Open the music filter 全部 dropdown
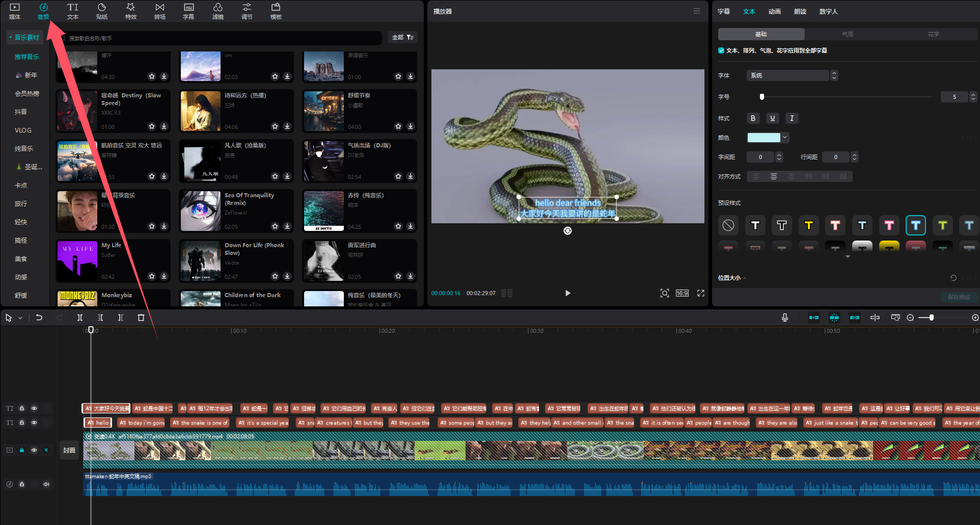This screenshot has width=980, height=525. click(x=402, y=37)
